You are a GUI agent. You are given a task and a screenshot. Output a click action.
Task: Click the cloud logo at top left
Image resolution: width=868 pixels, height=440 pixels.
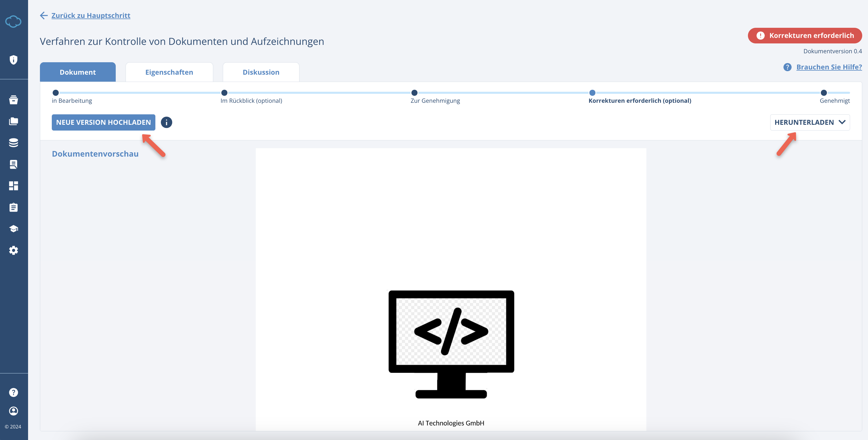coord(14,22)
